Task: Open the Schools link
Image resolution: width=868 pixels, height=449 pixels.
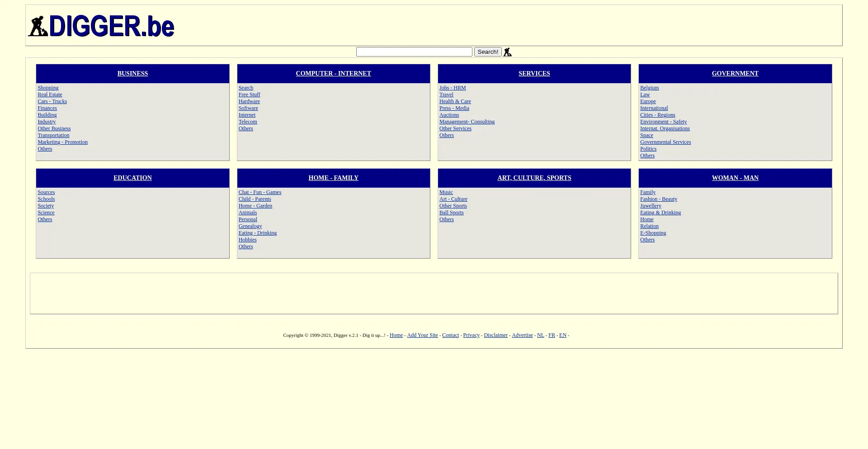Action: [46, 199]
